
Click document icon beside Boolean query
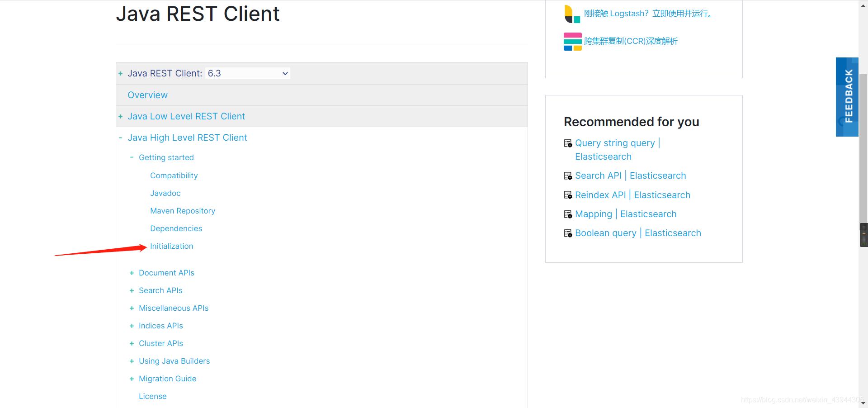click(x=568, y=233)
